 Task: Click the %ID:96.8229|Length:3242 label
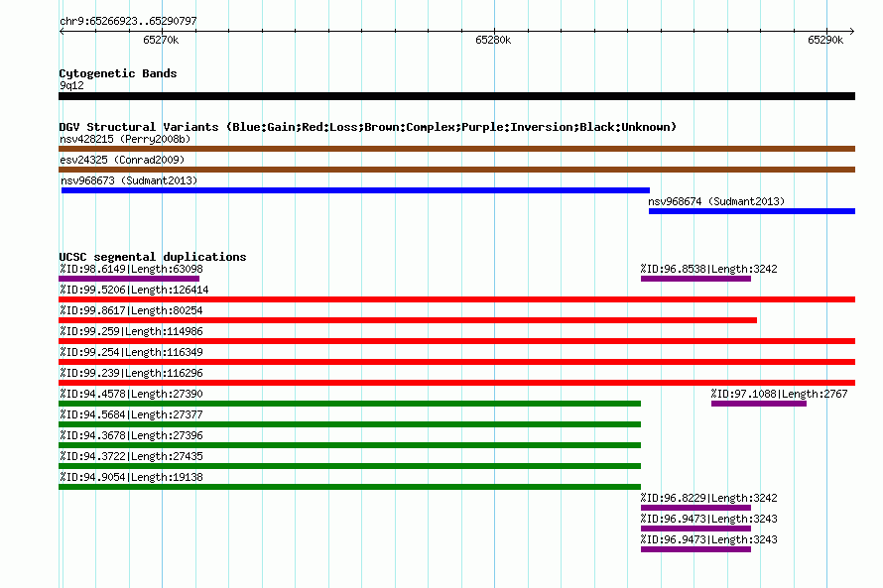pyautogui.click(x=709, y=498)
